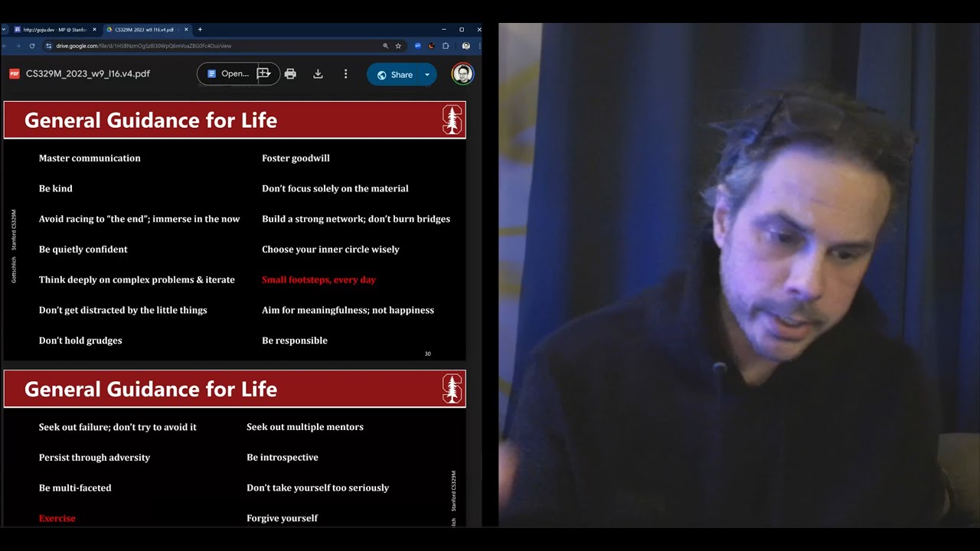Image resolution: width=980 pixels, height=551 pixels.
Task: Click "Don't focus solely on the material"
Action: click(335, 188)
